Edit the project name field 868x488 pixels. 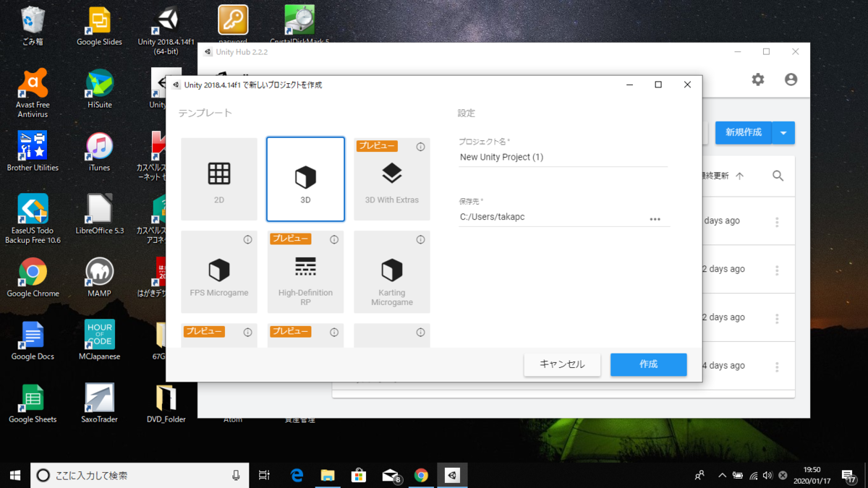(x=563, y=157)
